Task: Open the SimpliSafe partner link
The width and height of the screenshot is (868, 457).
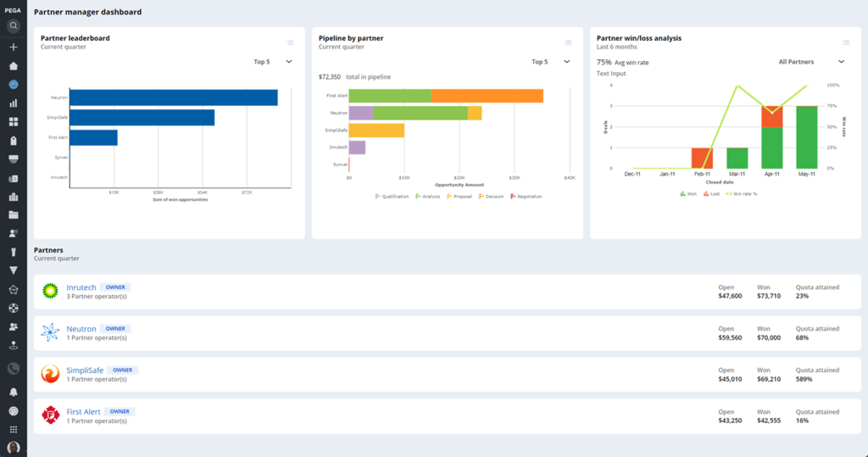Action: click(x=86, y=370)
